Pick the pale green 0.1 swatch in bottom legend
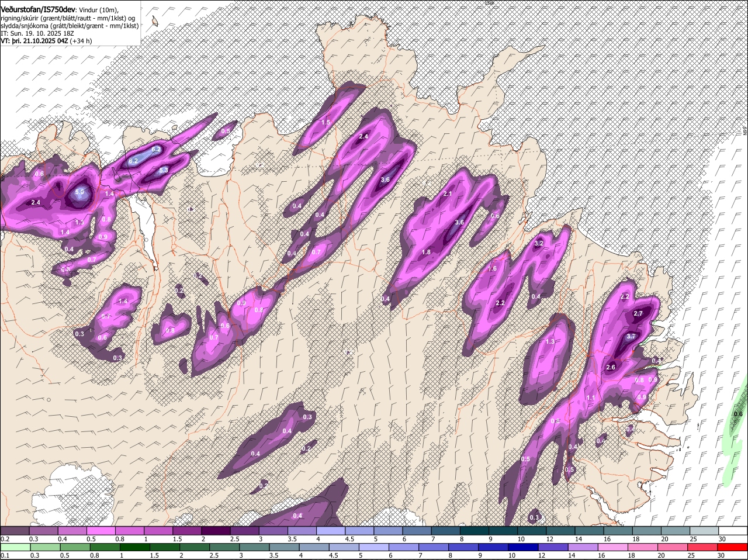Image resolution: width=748 pixels, height=560 pixels. point(16,547)
